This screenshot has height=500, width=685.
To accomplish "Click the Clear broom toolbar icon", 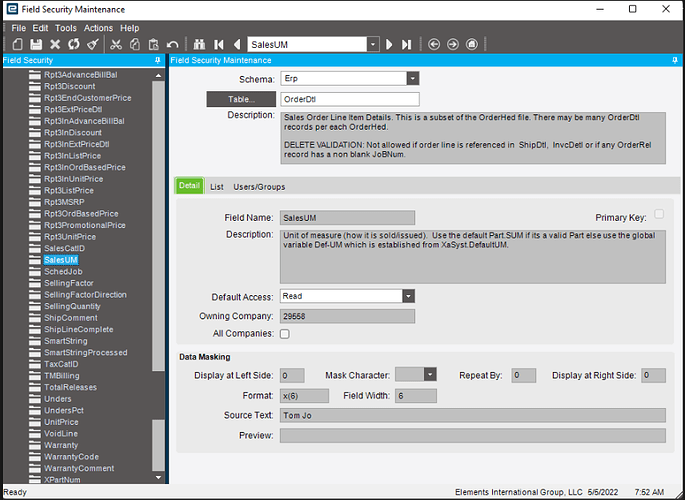I will pos(93,44).
